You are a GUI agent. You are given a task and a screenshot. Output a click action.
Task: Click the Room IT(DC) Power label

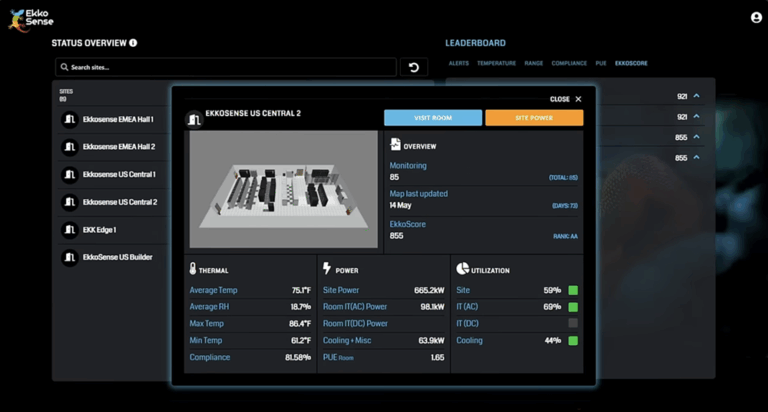(355, 323)
